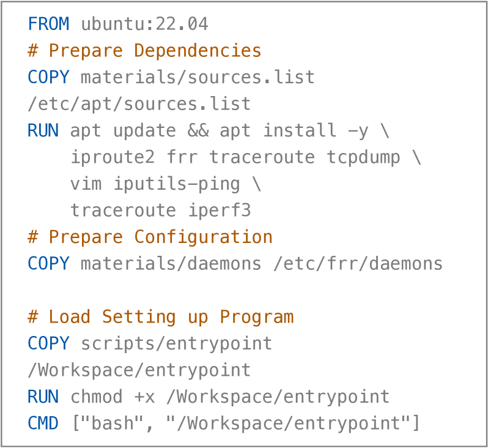Viewport: 488px width, 448px height.
Task: Click the CMD keyword on the last line
Action: 43,423
